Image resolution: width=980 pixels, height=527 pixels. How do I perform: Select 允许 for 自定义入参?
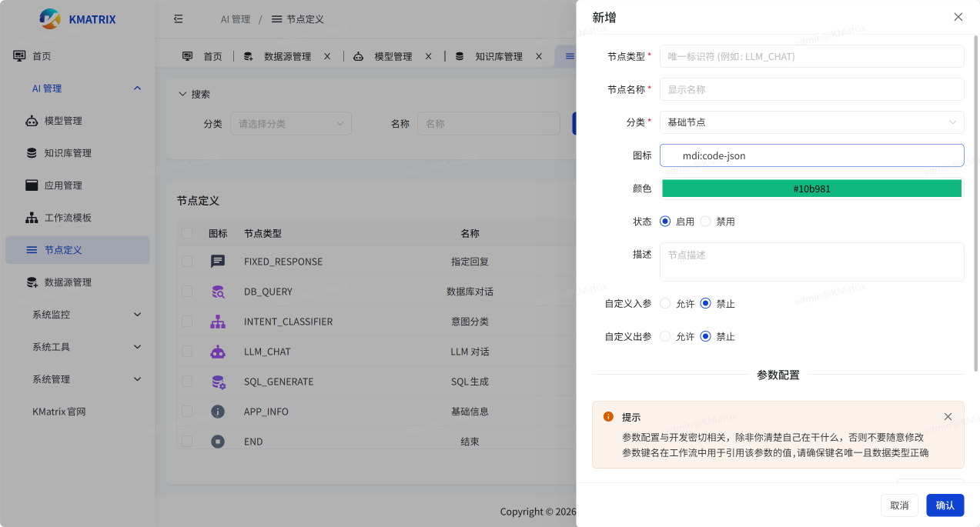click(665, 304)
